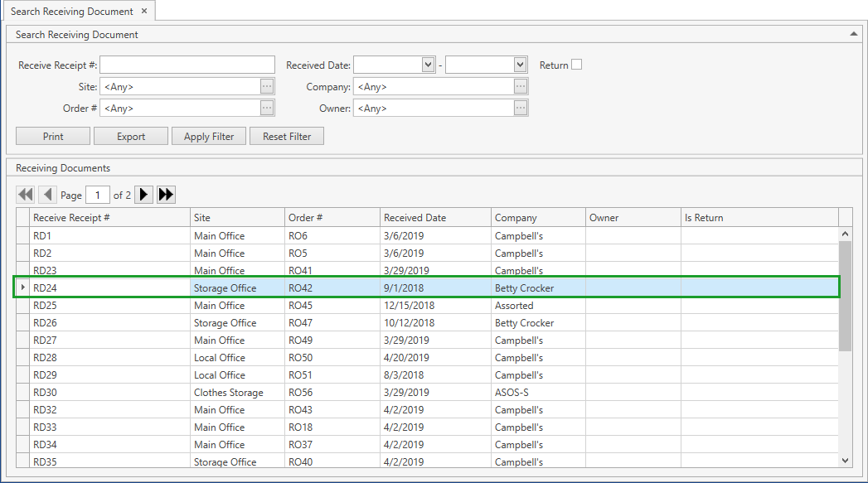Go to the next results page
Viewport: 868px width, 483px height.
(x=144, y=194)
